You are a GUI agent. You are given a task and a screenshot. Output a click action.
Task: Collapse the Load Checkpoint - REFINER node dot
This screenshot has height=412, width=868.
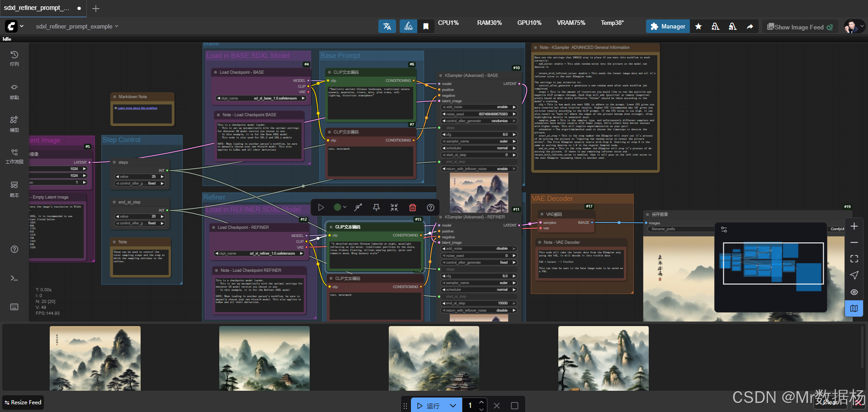click(214, 227)
